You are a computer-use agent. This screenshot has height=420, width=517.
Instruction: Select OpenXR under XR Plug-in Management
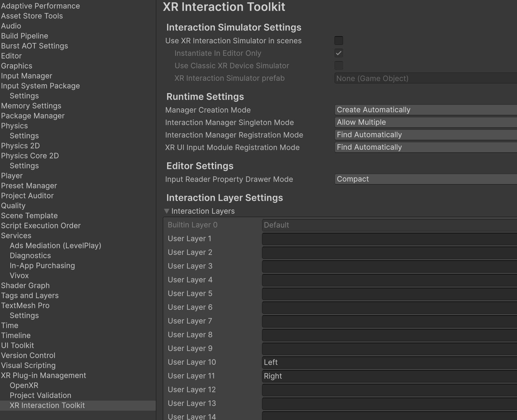pyautogui.click(x=24, y=385)
